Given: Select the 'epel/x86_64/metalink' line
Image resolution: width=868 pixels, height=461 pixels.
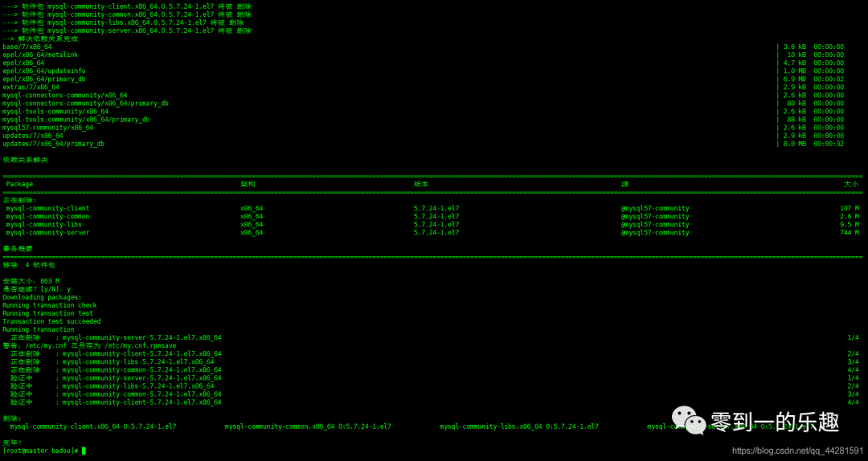Looking at the screenshot, I should [x=40, y=55].
